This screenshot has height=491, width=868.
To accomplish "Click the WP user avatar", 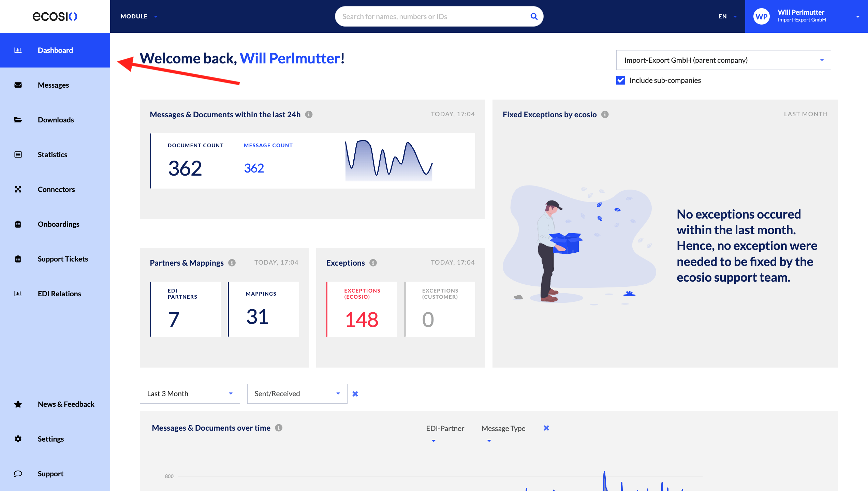I will coord(761,16).
